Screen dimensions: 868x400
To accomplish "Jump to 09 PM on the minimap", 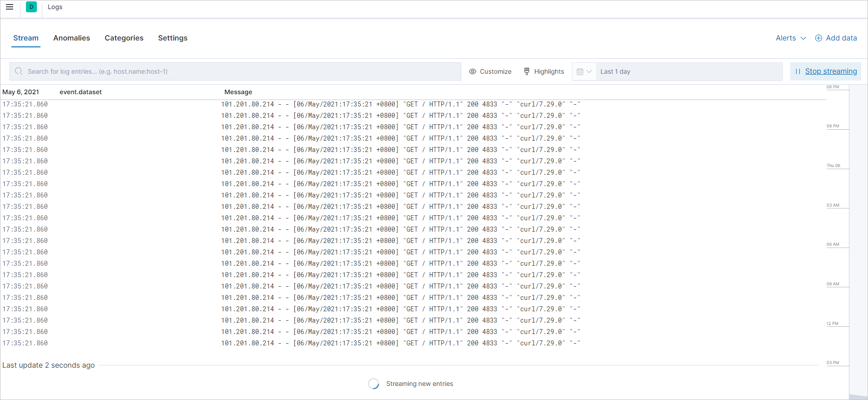I will (x=833, y=126).
